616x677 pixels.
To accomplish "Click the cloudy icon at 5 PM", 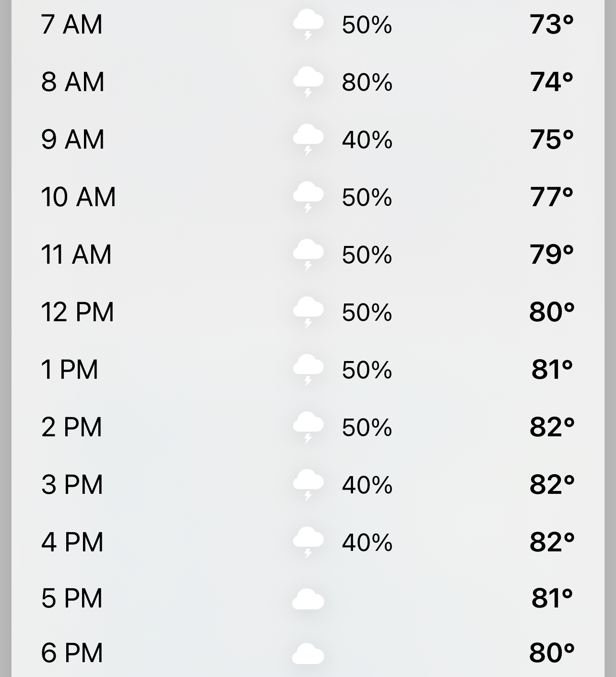I will [x=308, y=599].
